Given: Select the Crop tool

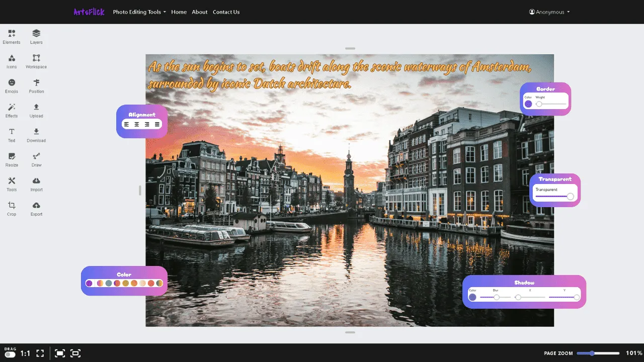Looking at the screenshot, I should coord(12,209).
